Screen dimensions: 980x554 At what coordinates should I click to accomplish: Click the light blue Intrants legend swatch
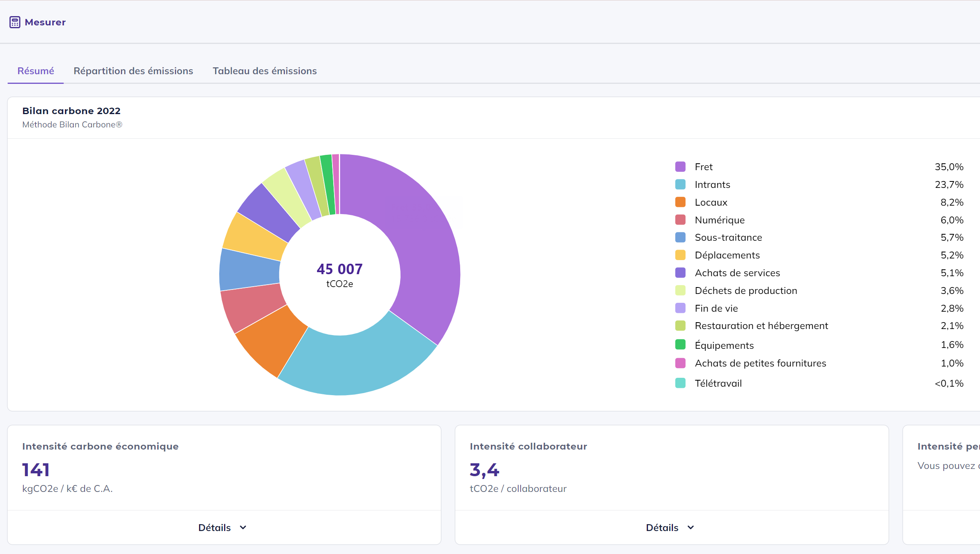[x=680, y=185]
